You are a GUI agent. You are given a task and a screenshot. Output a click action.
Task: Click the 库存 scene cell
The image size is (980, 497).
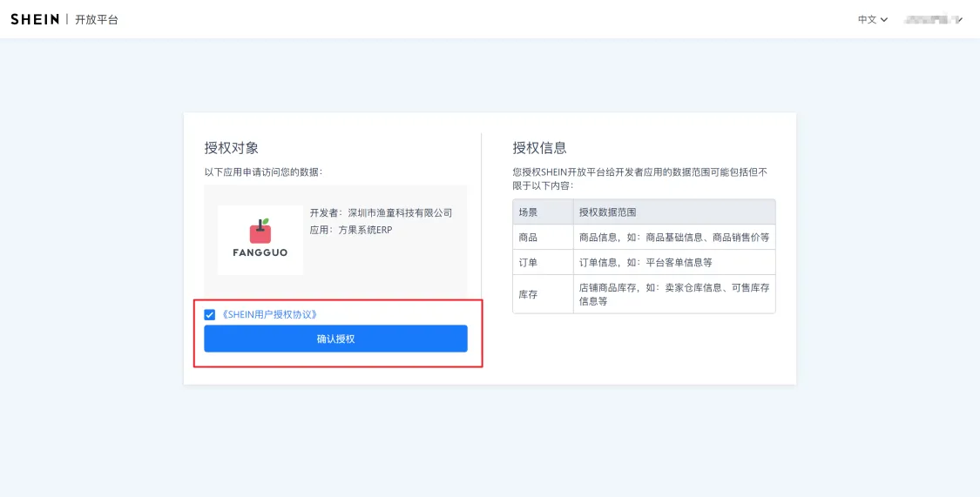click(543, 294)
